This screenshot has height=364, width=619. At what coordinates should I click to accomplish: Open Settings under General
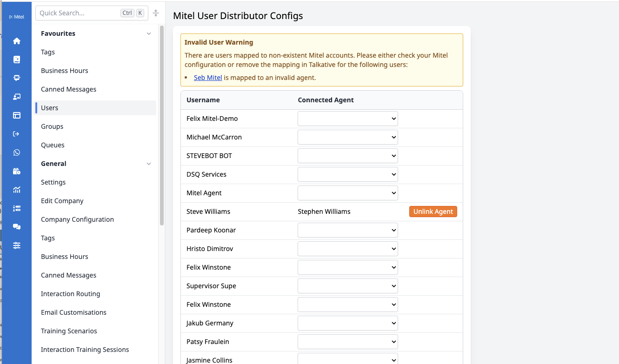click(53, 182)
